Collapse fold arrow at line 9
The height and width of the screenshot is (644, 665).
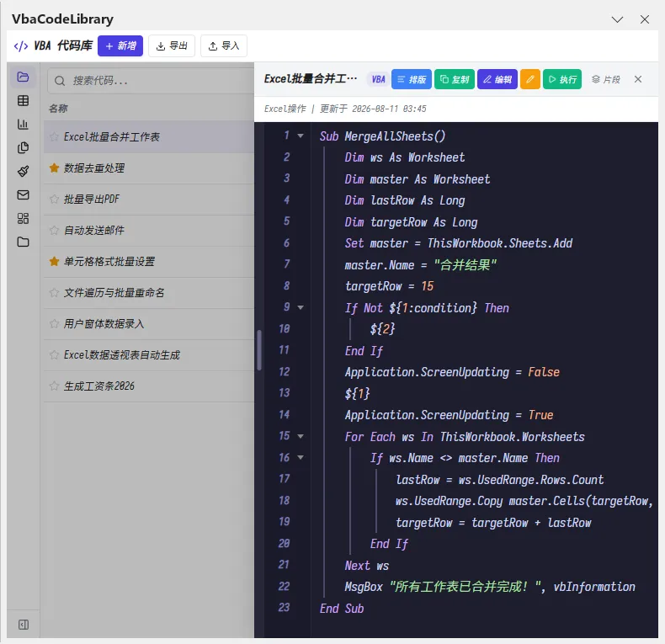tap(301, 307)
